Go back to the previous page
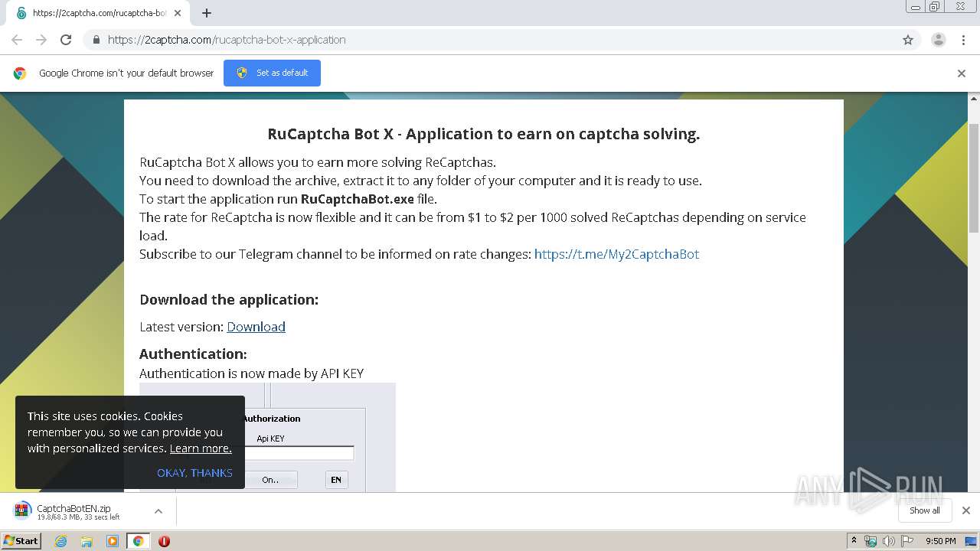Screen dimensions: 980x551 pos(17,40)
